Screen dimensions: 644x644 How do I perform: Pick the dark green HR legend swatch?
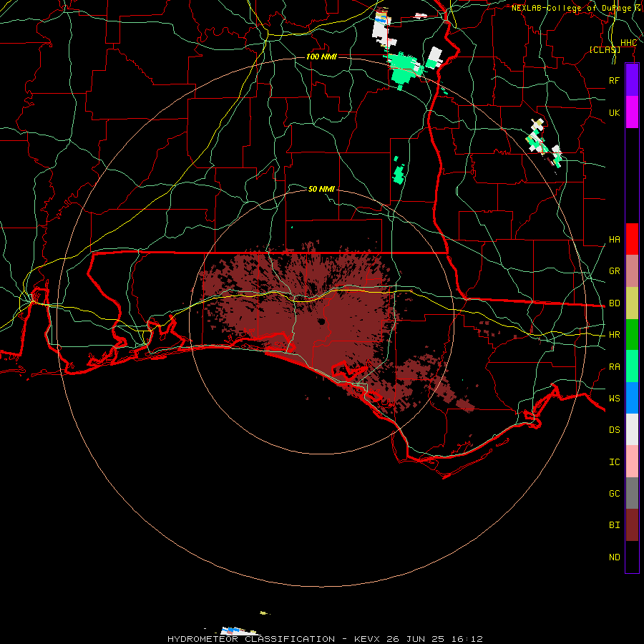632,335
